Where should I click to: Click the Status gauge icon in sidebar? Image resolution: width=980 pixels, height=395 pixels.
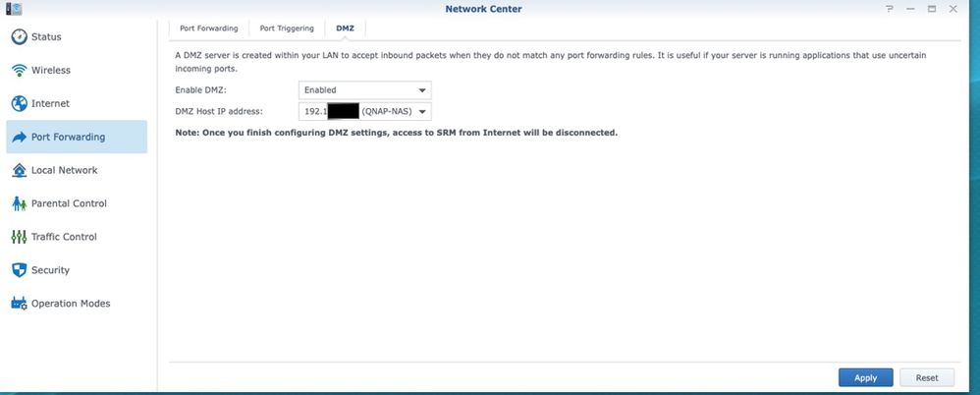[x=20, y=37]
